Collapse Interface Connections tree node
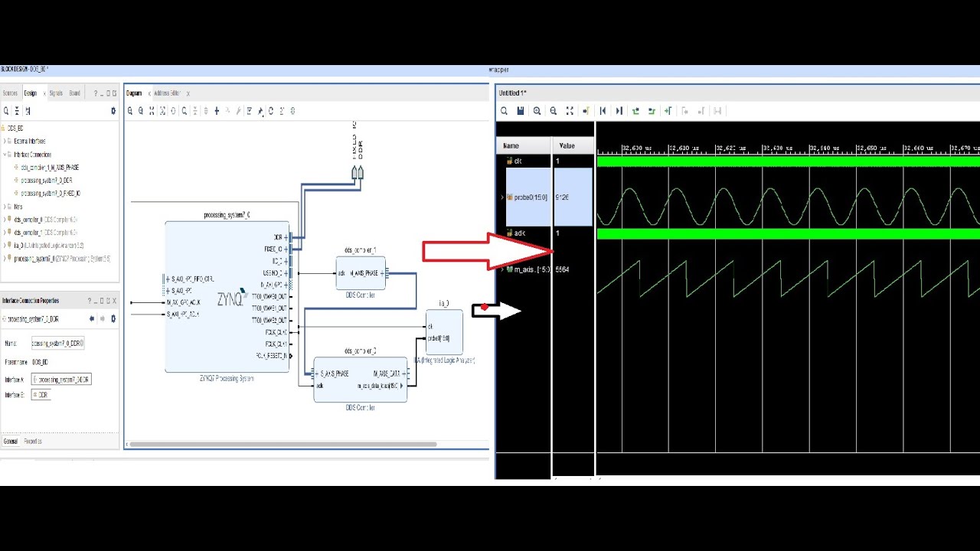The image size is (980, 551). point(6,155)
